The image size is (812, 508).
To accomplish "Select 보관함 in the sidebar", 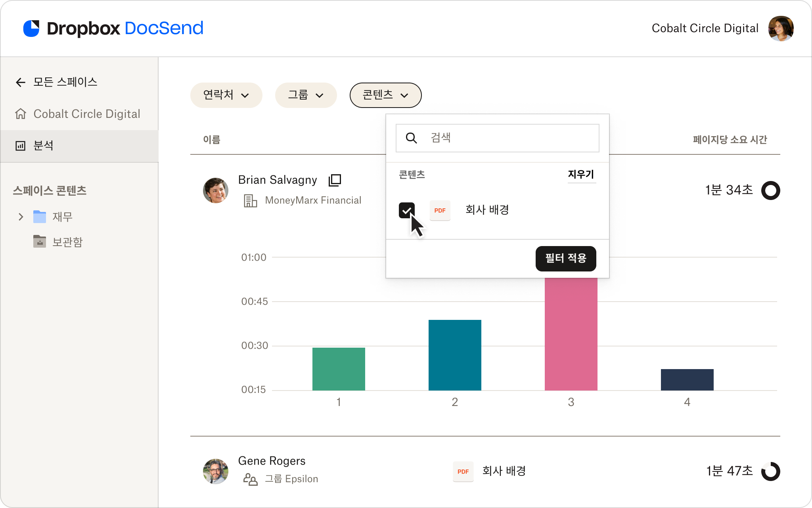I will [x=67, y=242].
